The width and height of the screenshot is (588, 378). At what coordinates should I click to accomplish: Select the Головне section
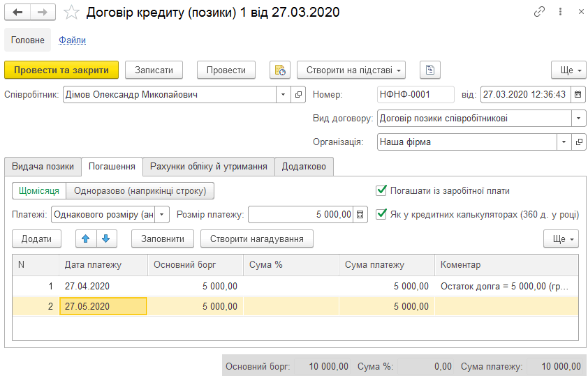27,40
